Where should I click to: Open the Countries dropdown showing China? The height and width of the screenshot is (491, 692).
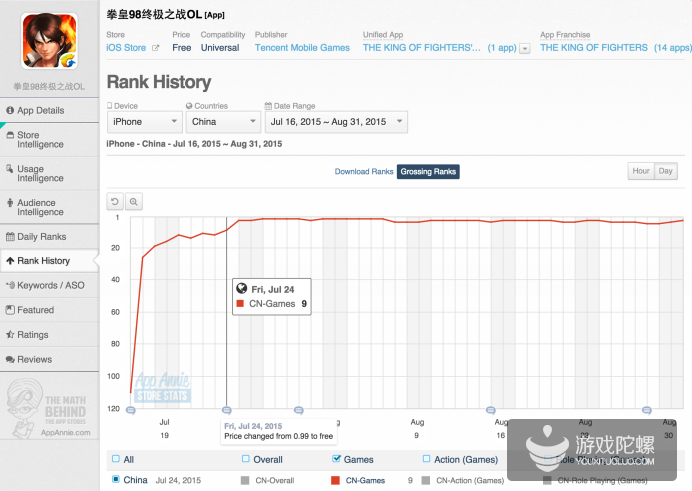tap(222, 122)
